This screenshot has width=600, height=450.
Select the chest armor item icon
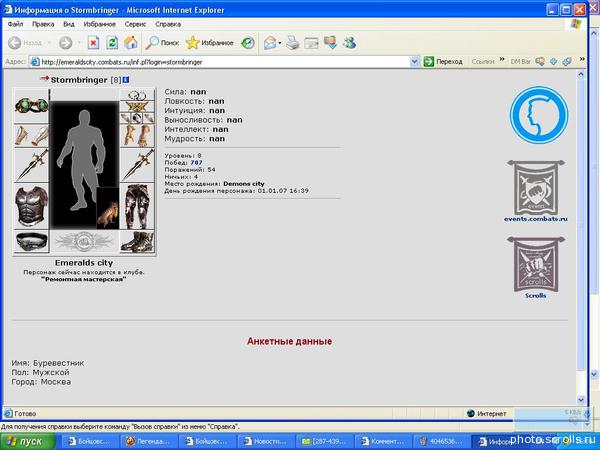coord(30,205)
